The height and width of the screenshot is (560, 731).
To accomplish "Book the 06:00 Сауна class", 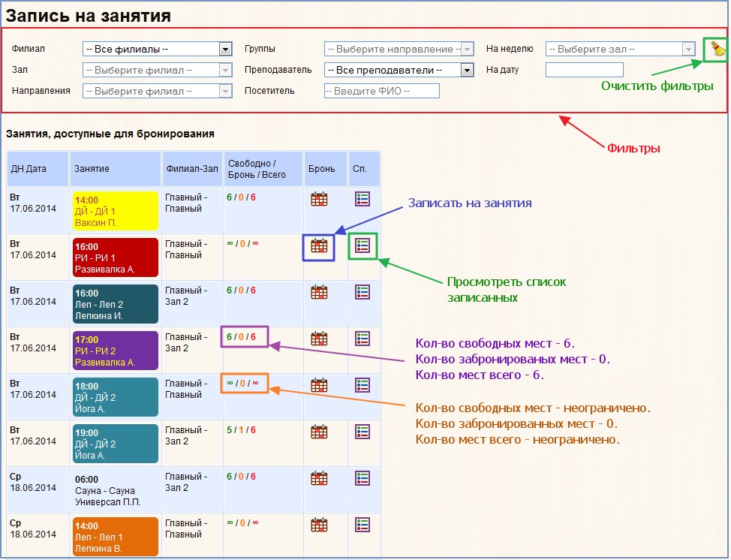I will pos(319,478).
